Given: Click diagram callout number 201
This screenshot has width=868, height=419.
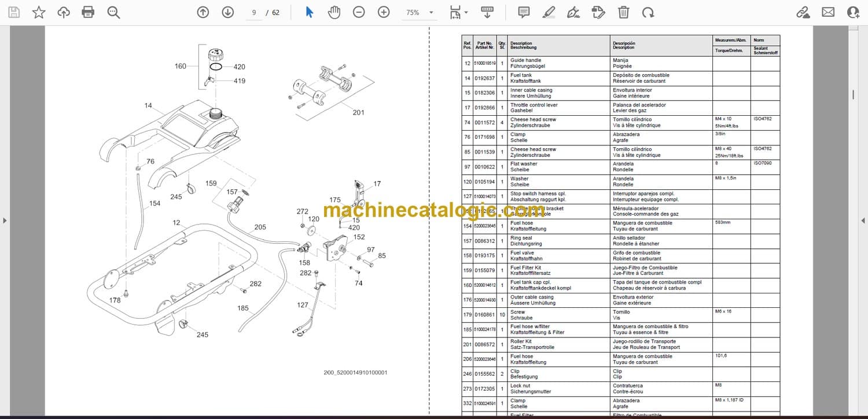Looking at the screenshot, I should point(358,112).
